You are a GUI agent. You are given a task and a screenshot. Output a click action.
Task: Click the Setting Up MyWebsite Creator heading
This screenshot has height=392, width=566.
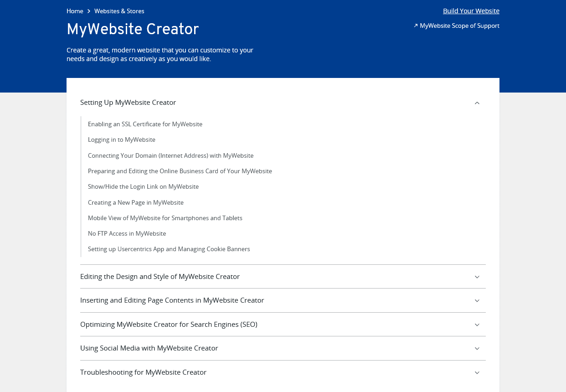(128, 103)
